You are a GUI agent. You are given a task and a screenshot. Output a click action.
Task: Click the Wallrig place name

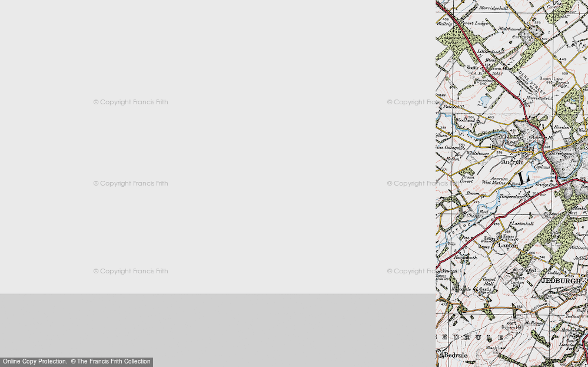click(445, 24)
